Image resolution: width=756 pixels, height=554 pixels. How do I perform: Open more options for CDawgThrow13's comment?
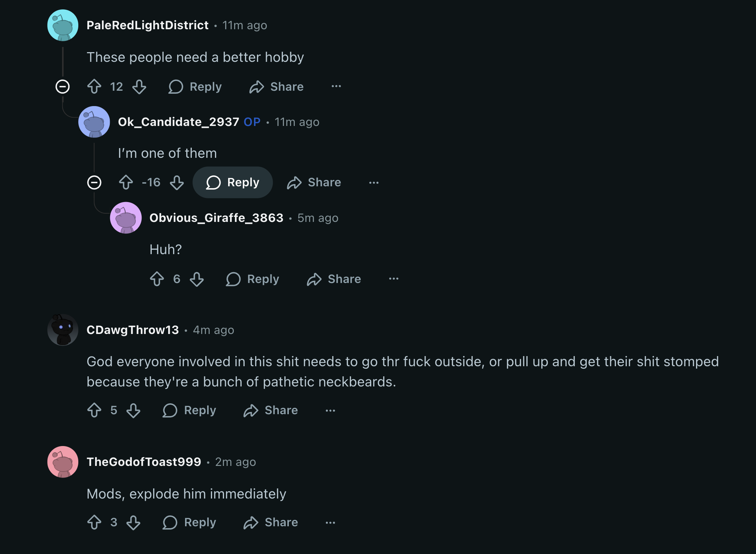(330, 410)
